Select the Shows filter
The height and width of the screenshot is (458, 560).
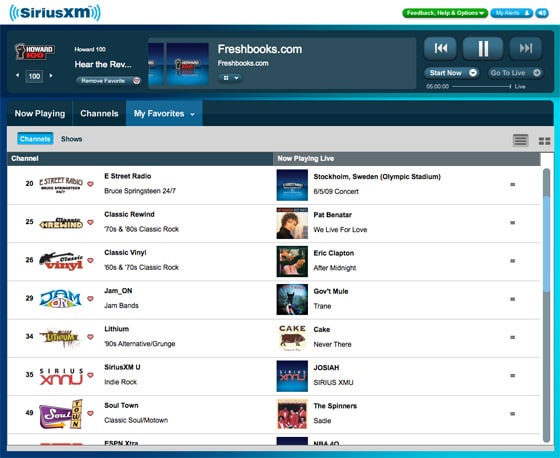pos(71,139)
